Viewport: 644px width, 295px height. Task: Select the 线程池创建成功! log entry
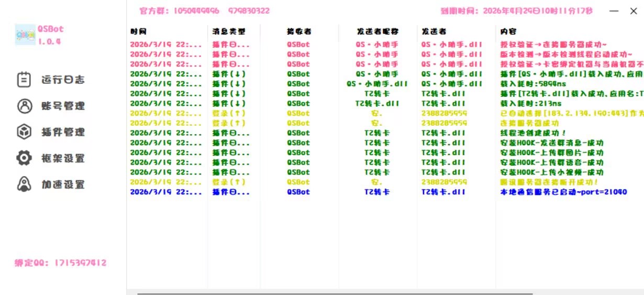point(385,133)
